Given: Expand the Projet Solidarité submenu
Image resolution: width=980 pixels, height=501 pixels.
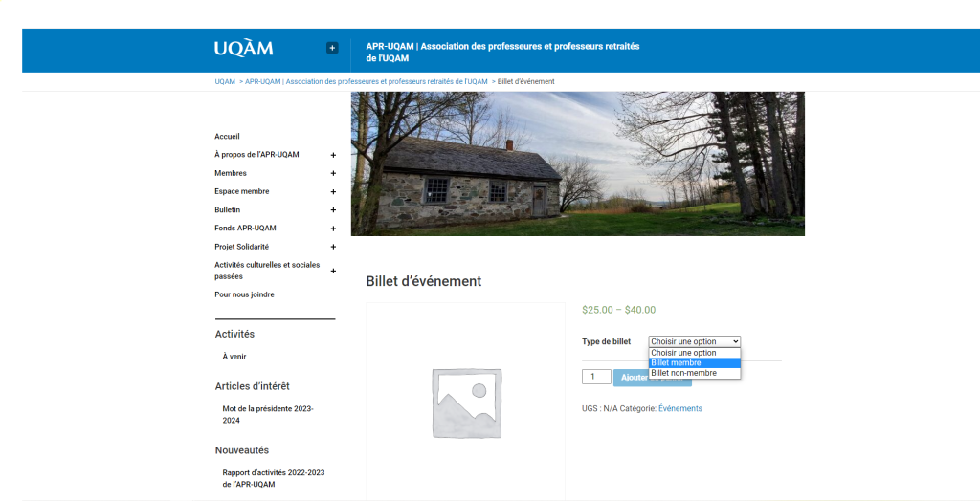Looking at the screenshot, I should coord(333,247).
